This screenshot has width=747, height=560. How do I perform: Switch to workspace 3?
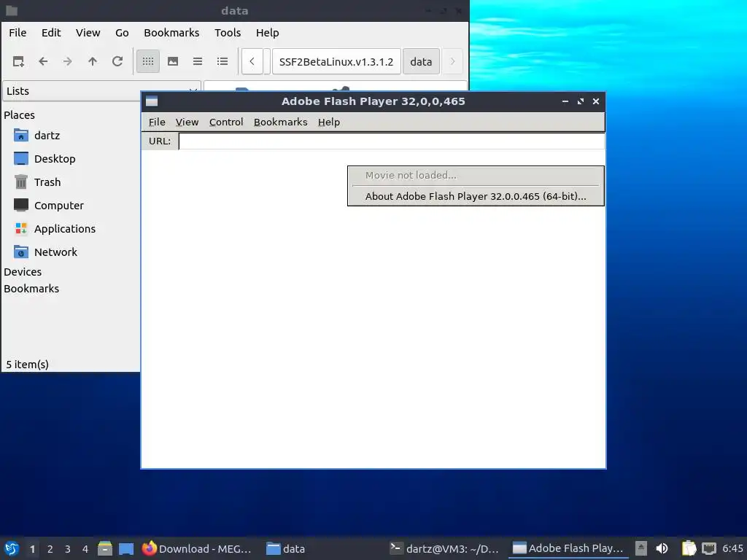tap(68, 549)
